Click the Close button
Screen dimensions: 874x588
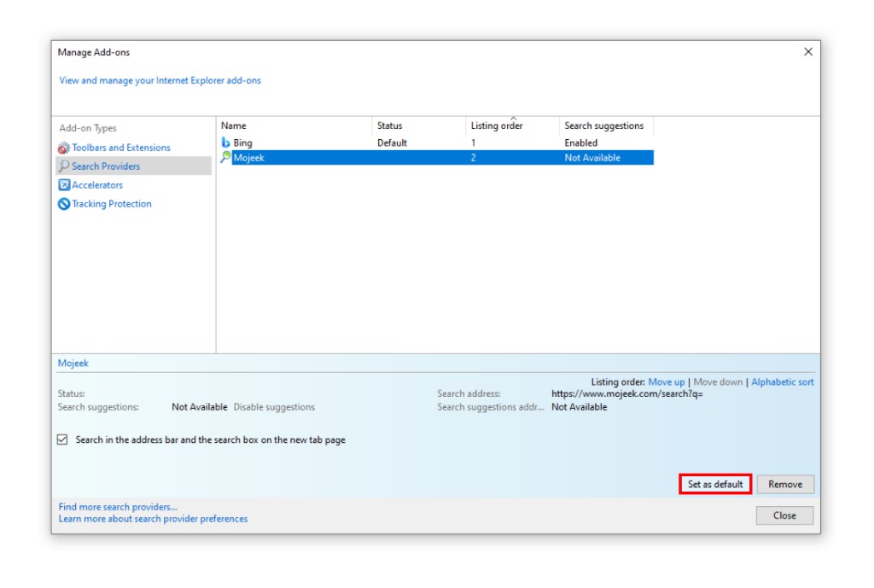pyautogui.click(x=785, y=515)
